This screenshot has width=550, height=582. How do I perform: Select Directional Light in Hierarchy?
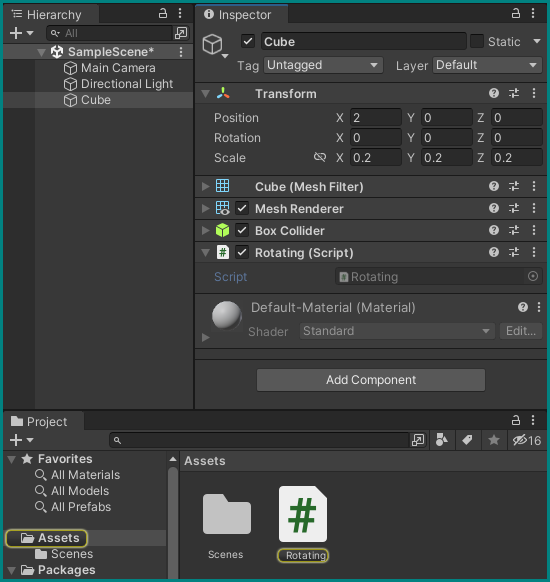(118, 84)
